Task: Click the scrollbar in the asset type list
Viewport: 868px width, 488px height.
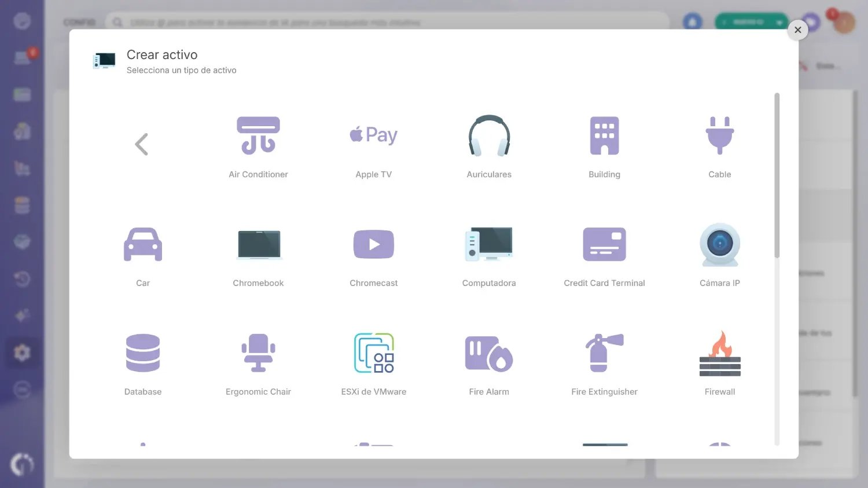Action: tap(777, 175)
